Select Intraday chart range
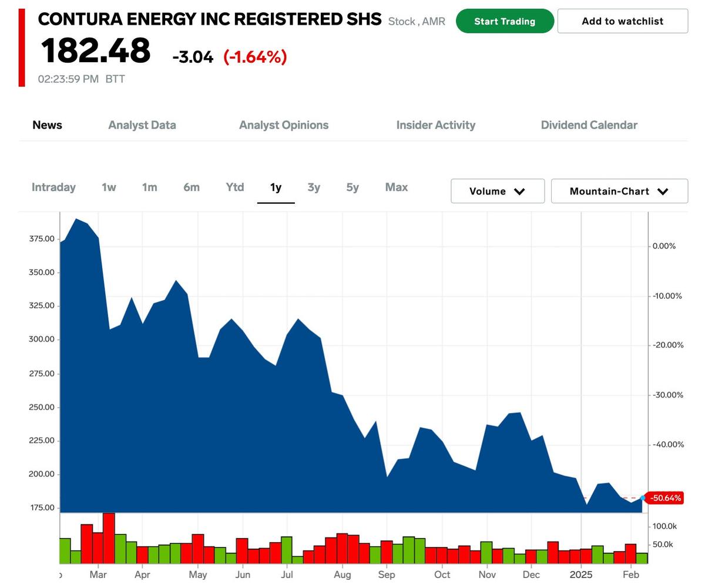Viewport: 705px width, 588px height. point(53,187)
